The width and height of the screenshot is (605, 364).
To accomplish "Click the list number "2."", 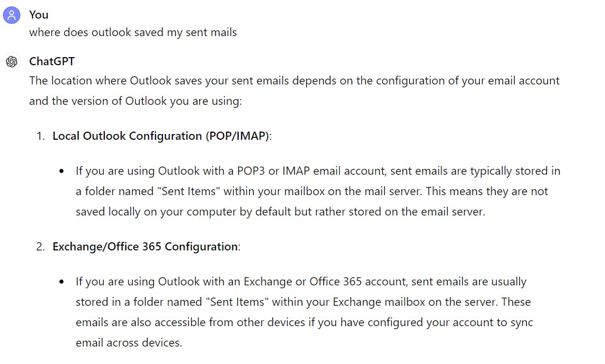I will click(40, 246).
